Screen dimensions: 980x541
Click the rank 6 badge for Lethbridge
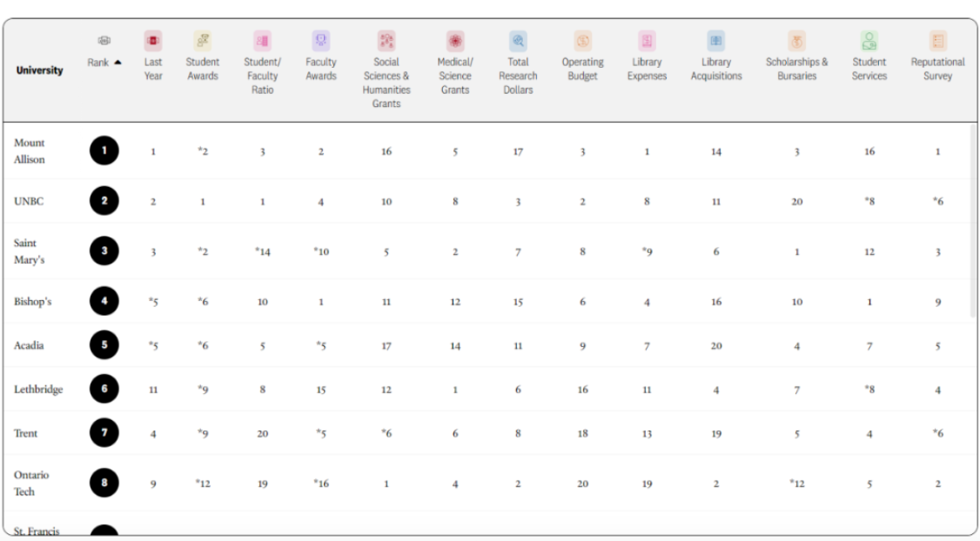[x=104, y=390]
